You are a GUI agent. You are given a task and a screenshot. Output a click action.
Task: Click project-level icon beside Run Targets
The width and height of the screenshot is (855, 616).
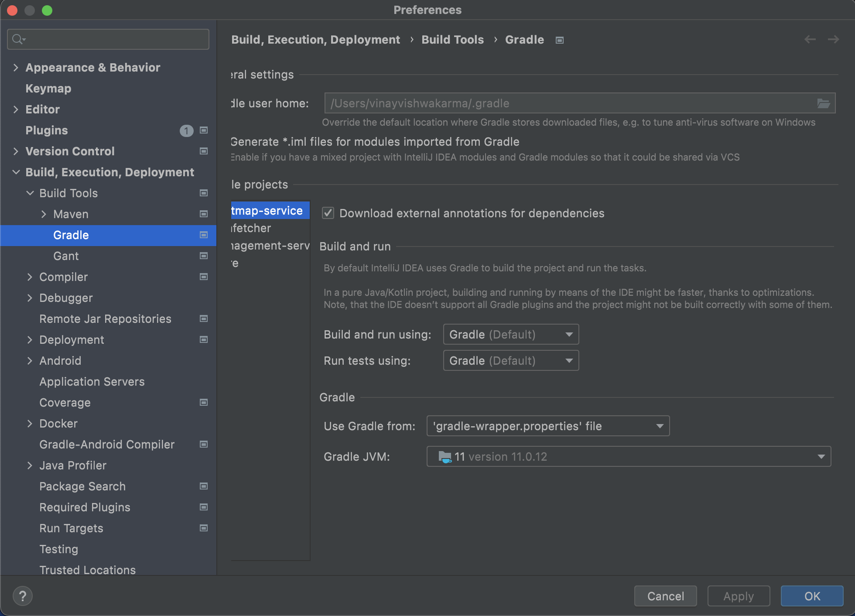tap(204, 528)
